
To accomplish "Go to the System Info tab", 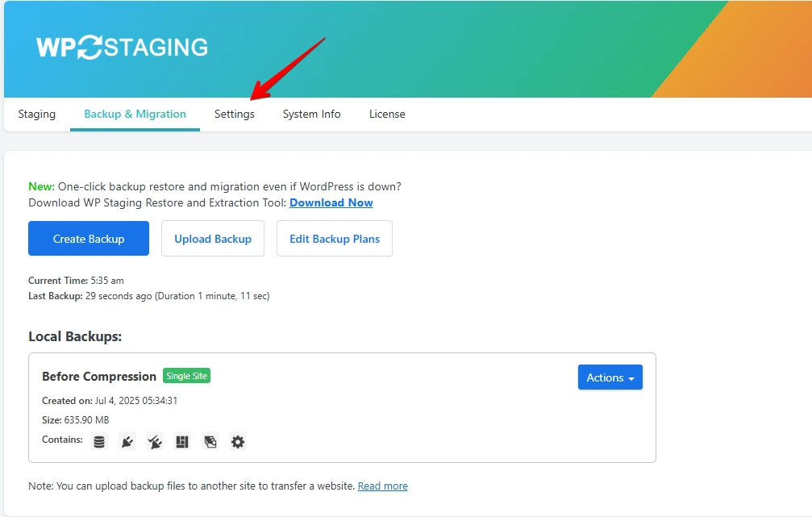I will (312, 114).
